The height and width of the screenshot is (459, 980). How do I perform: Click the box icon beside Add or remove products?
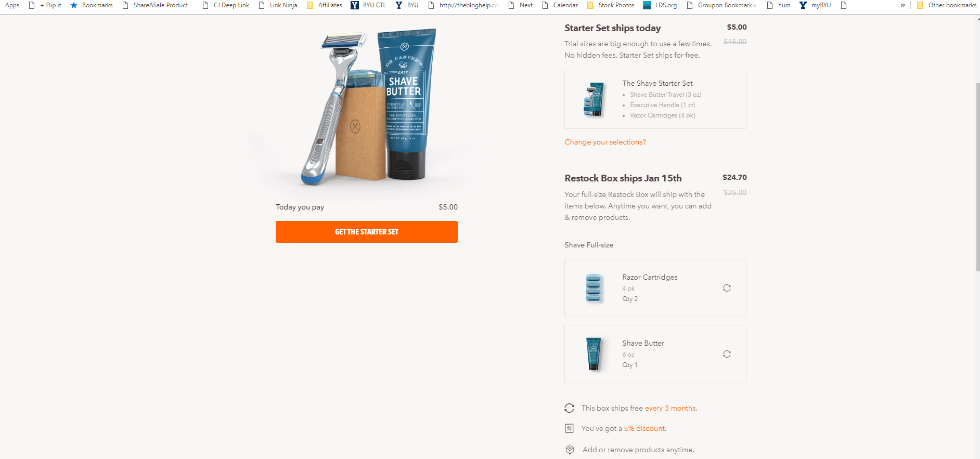(570, 449)
